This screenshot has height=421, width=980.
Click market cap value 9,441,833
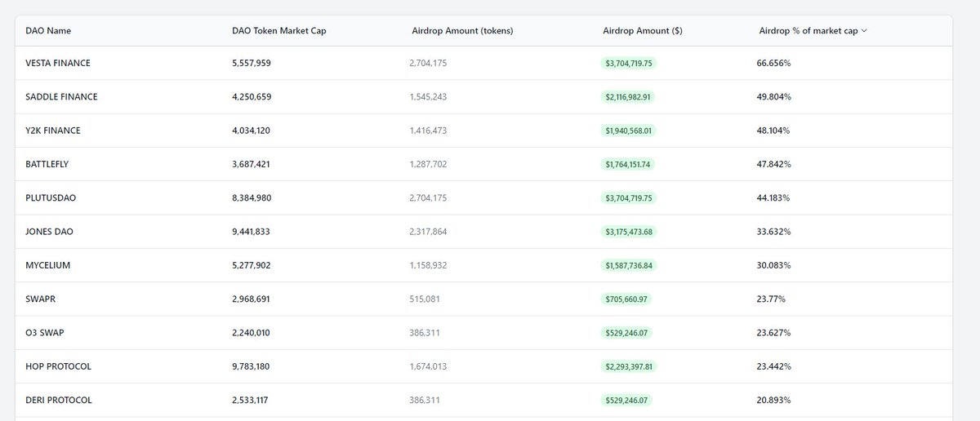pos(252,232)
